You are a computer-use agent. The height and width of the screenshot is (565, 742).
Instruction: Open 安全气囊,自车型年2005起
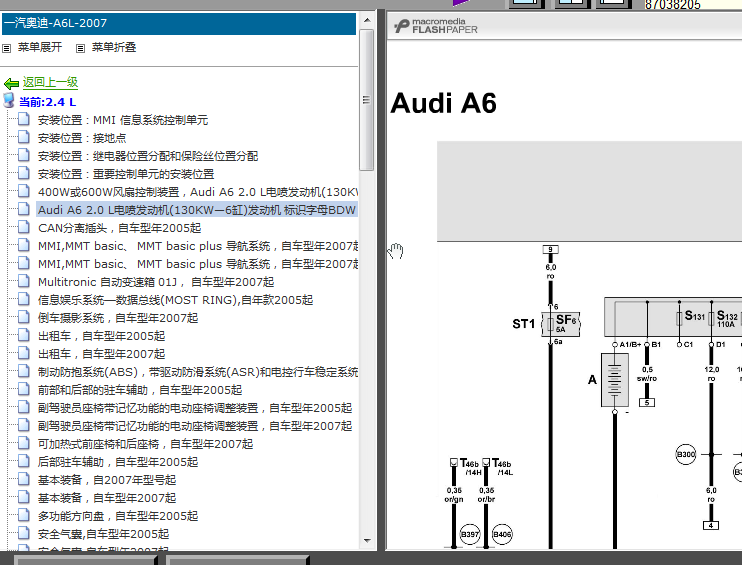[103, 534]
